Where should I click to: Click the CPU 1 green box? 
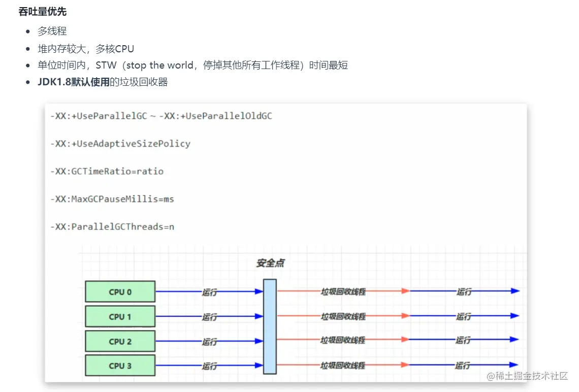(x=120, y=316)
